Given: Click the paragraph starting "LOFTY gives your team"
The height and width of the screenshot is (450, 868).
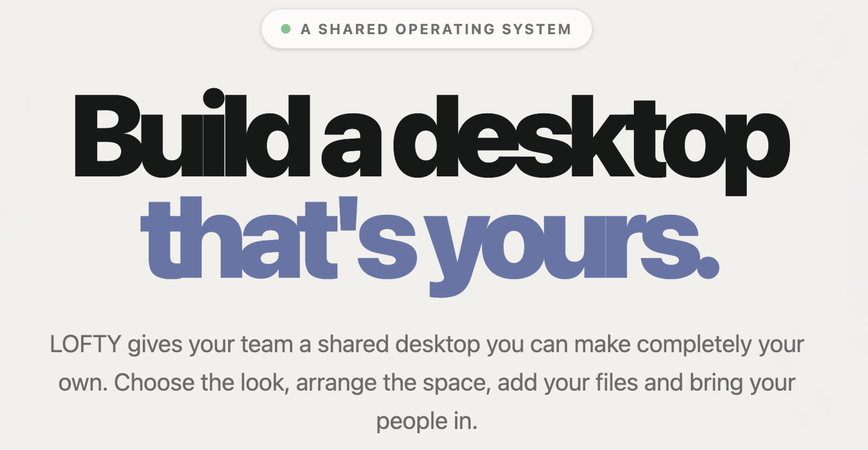Looking at the screenshot, I should tap(427, 383).
